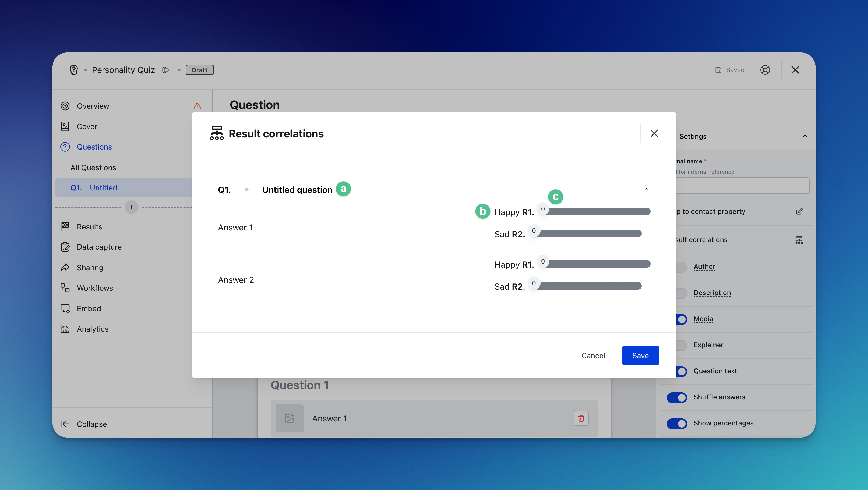This screenshot has height=490, width=868.
Task: Open the Results menu item
Action: 89,227
